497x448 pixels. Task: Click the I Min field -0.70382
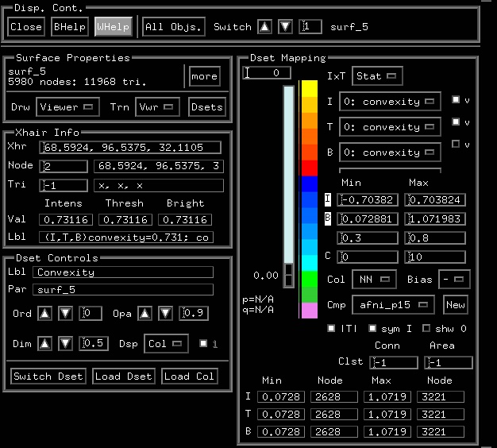point(368,199)
